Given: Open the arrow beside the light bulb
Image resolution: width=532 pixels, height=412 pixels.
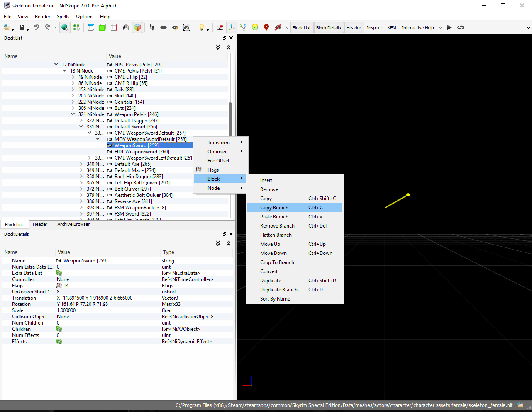Looking at the screenshot, I should coord(207,29).
